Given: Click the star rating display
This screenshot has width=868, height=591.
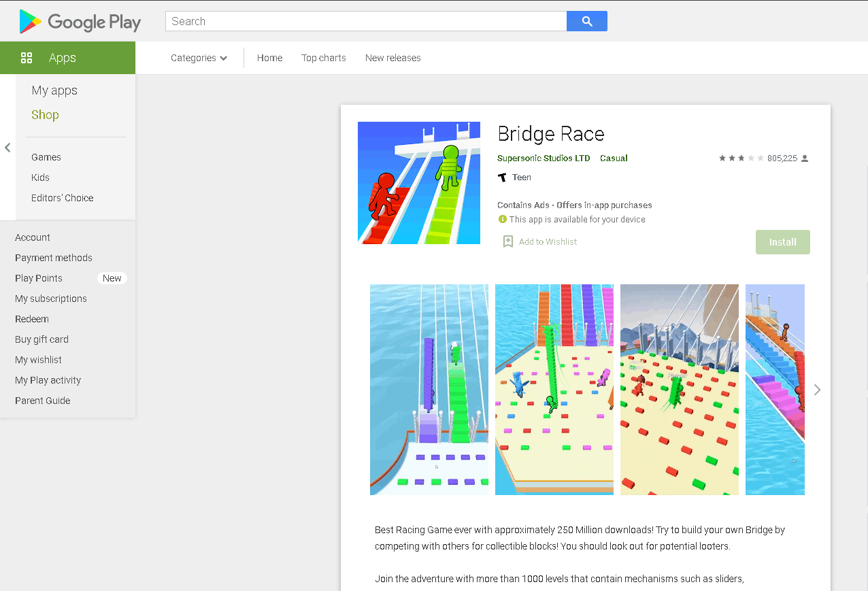Looking at the screenshot, I should [741, 158].
